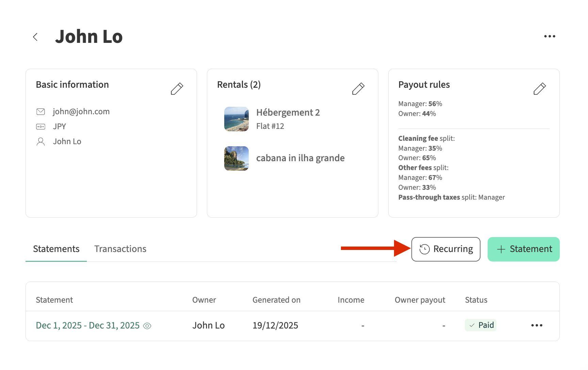Open the cabana in ilha grande thumbnail
Viewport: 588px width, 370px height.
tap(236, 158)
